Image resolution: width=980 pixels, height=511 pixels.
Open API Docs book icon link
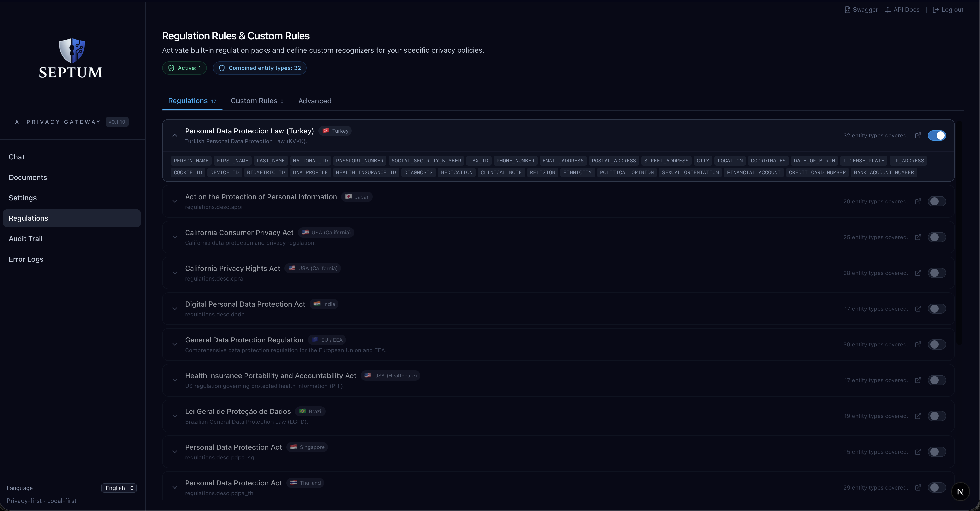coord(888,10)
